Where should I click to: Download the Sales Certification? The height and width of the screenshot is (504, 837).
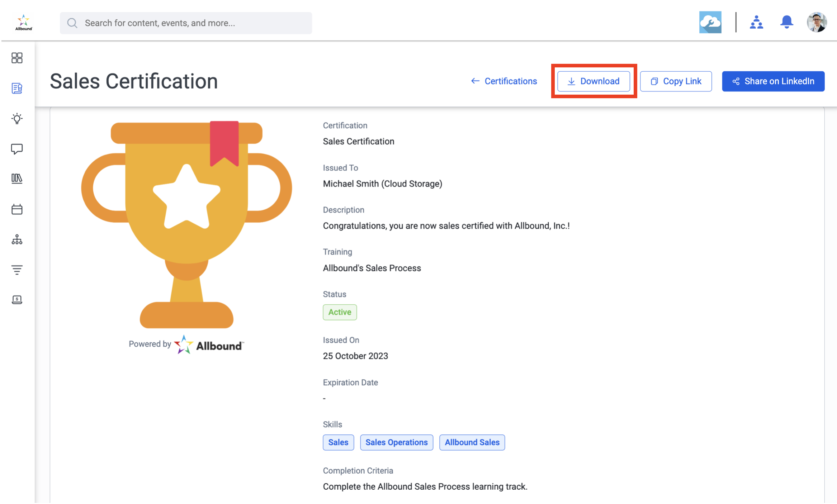click(594, 81)
